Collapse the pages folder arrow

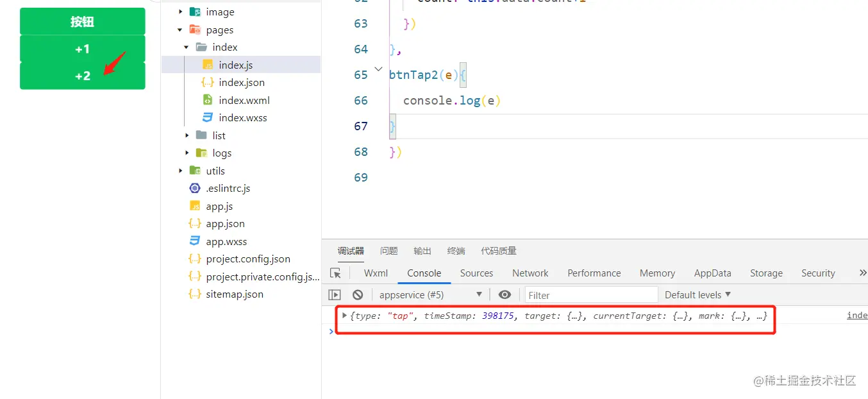click(180, 30)
